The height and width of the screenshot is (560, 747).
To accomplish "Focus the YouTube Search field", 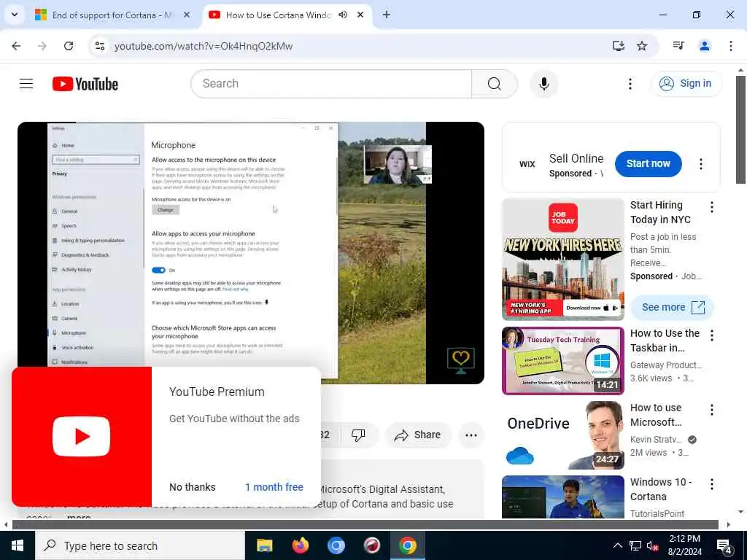I will (x=332, y=84).
